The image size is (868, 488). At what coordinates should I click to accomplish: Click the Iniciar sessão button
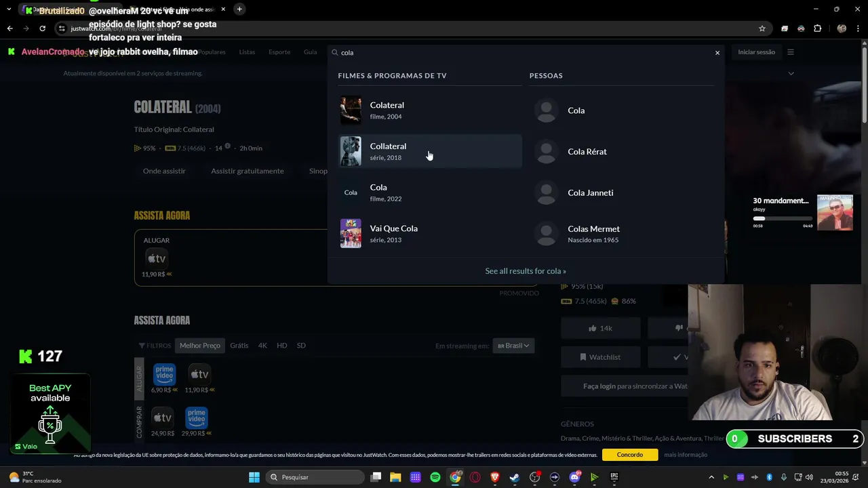point(756,52)
